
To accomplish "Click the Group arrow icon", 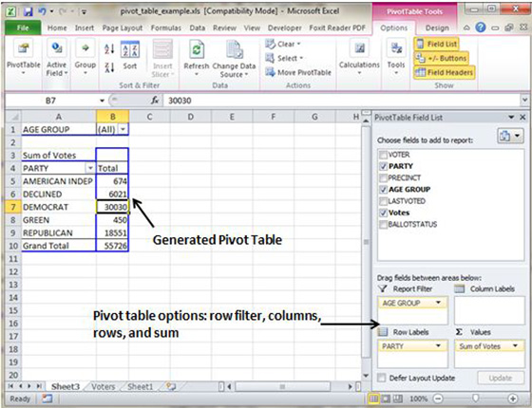I will [85, 48].
